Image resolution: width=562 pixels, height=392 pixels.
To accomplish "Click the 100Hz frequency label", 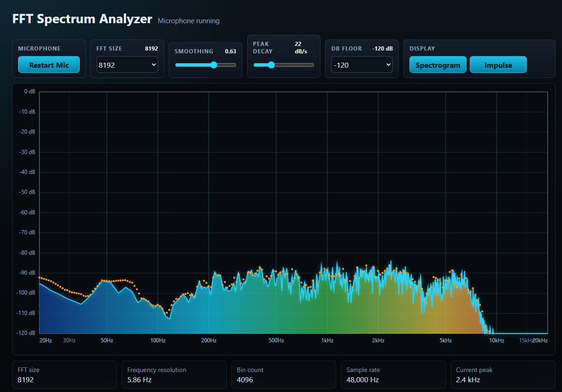I will [158, 341].
